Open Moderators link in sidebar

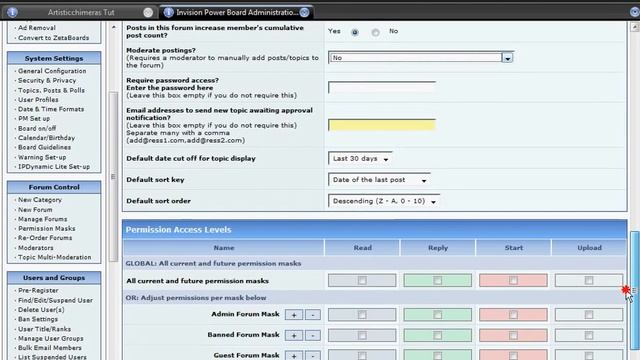(x=36, y=247)
